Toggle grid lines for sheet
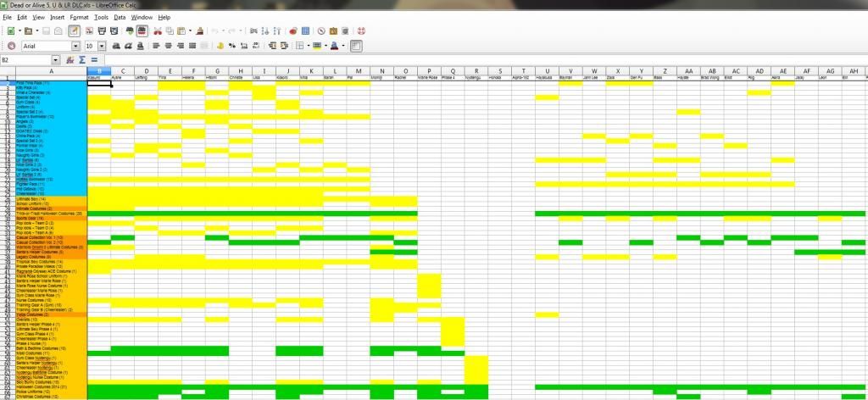Screen dimensions: 868x400 click(x=356, y=46)
